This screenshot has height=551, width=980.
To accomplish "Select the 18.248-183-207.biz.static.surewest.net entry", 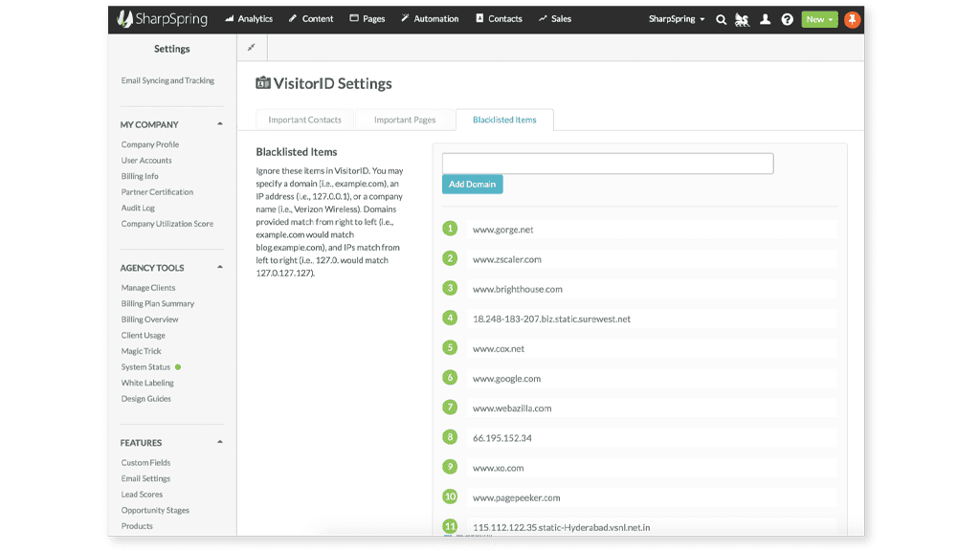I will pos(651,319).
